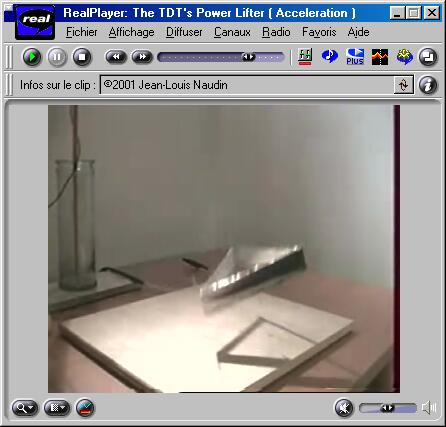This screenshot has height=427, width=446.
Task: Open the equalizer mixer icon
Action: pyautogui.click(x=305, y=57)
